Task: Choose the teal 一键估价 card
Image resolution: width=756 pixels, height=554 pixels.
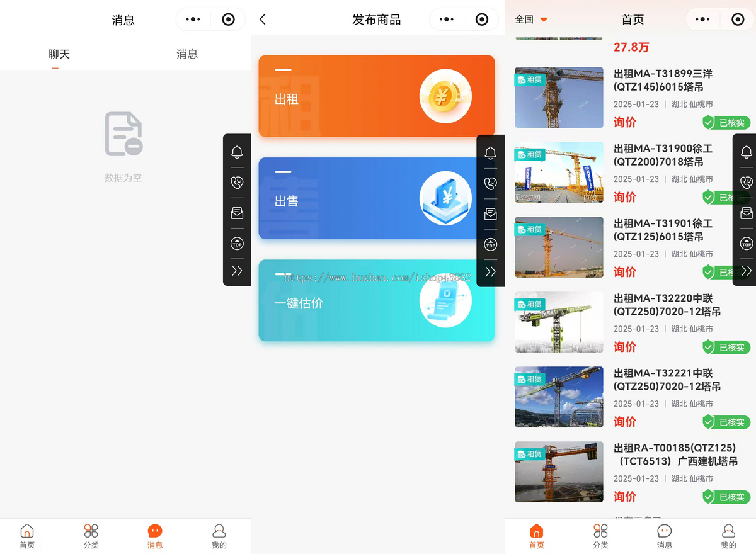Action: 376,300
